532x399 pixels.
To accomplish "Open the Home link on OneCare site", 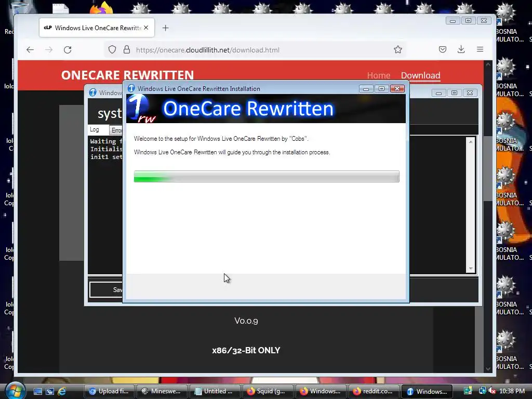I will point(379,75).
